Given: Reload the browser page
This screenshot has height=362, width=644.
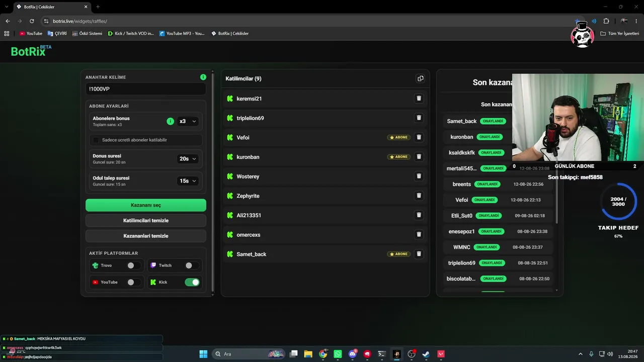Looking at the screenshot, I should coord(32,21).
